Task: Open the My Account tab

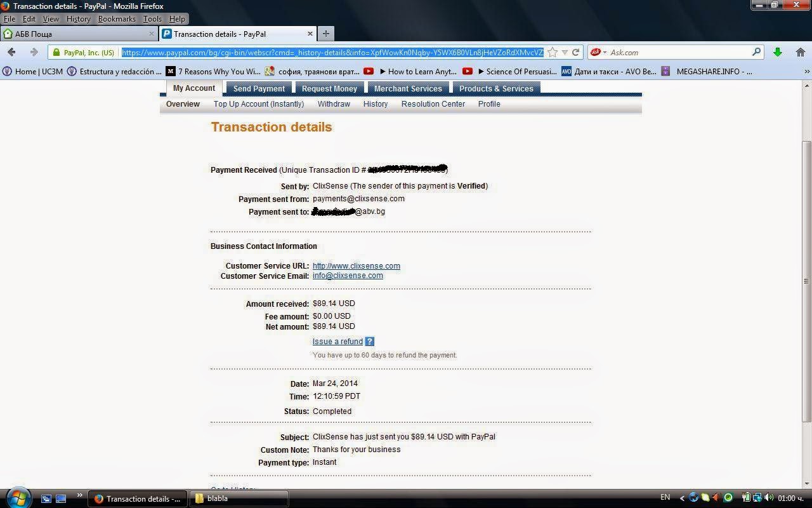Action: [194, 88]
